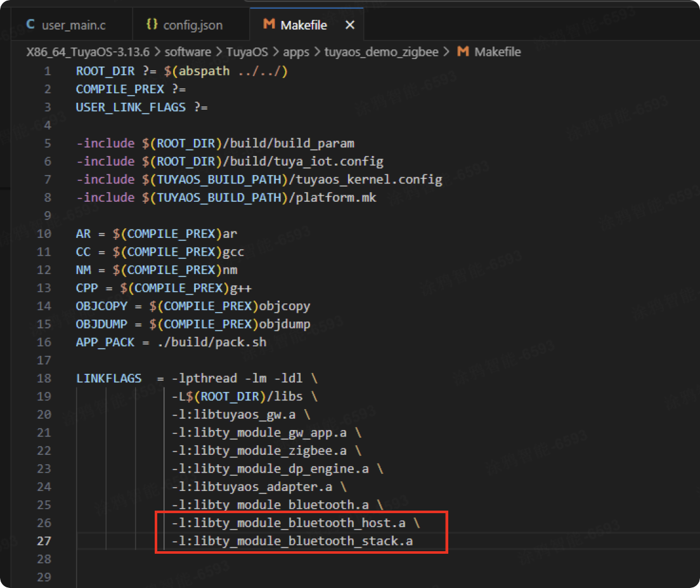700x588 pixels.
Task: Click the -l:libty_module_bluetooth_stack.a line
Action: click(292, 541)
